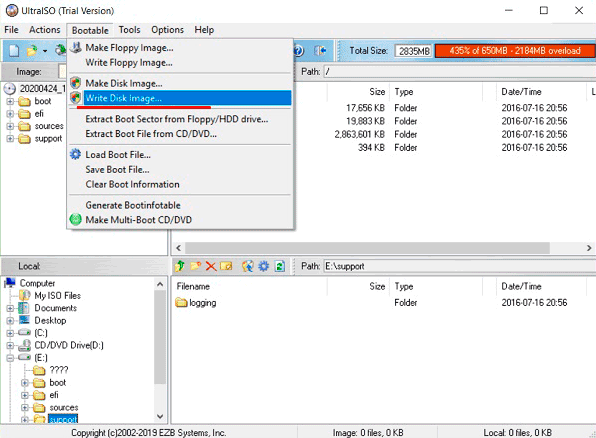Choose Clear Boot Information menu entry
The height and width of the screenshot is (438, 596).
[x=180, y=184]
